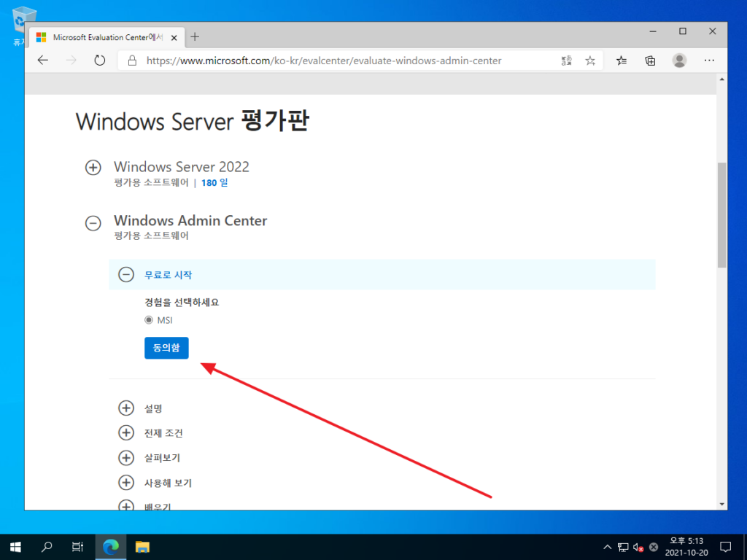Show hidden icons in the system tray
This screenshot has height=560, width=747.
pos(608,546)
